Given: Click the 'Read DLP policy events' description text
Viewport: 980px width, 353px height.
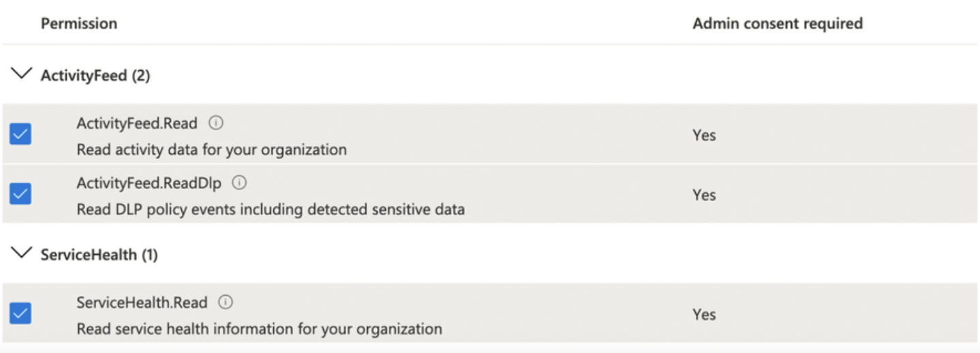Looking at the screenshot, I should coord(271,209).
